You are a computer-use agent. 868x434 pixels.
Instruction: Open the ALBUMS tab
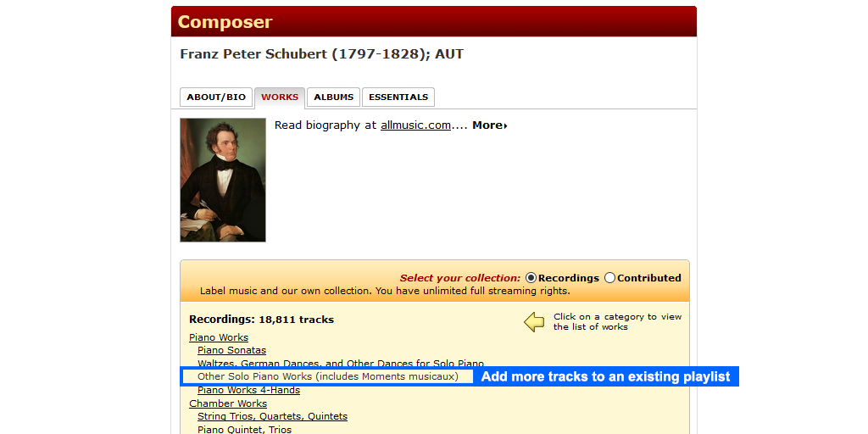click(x=334, y=97)
